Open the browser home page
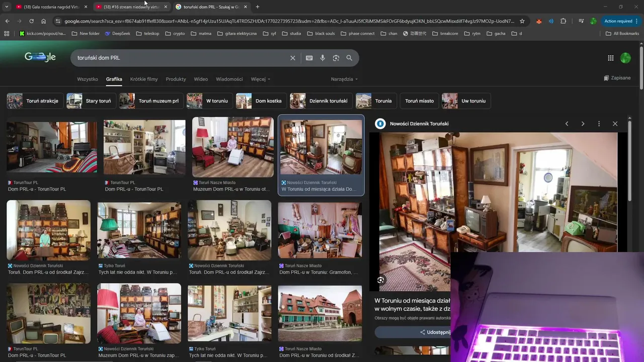This screenshot has height=362, width=644. pyautogui.click(x=43, y=21)
